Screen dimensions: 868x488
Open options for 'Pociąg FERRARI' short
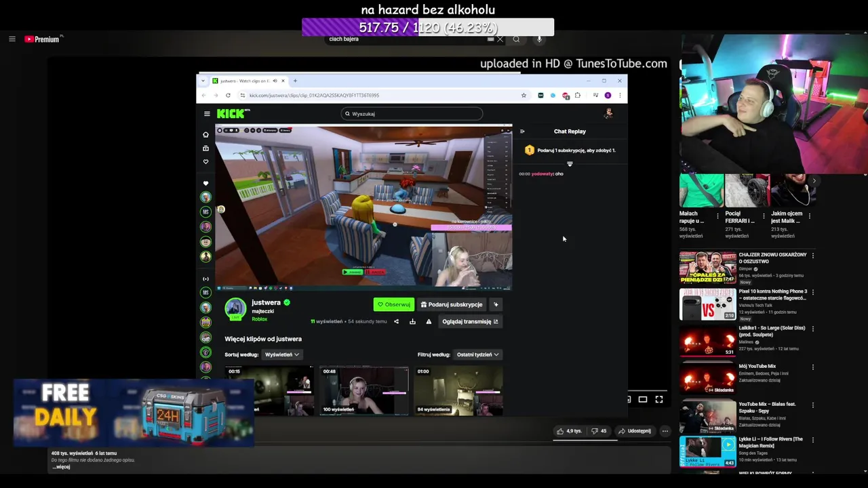[764, 216]
